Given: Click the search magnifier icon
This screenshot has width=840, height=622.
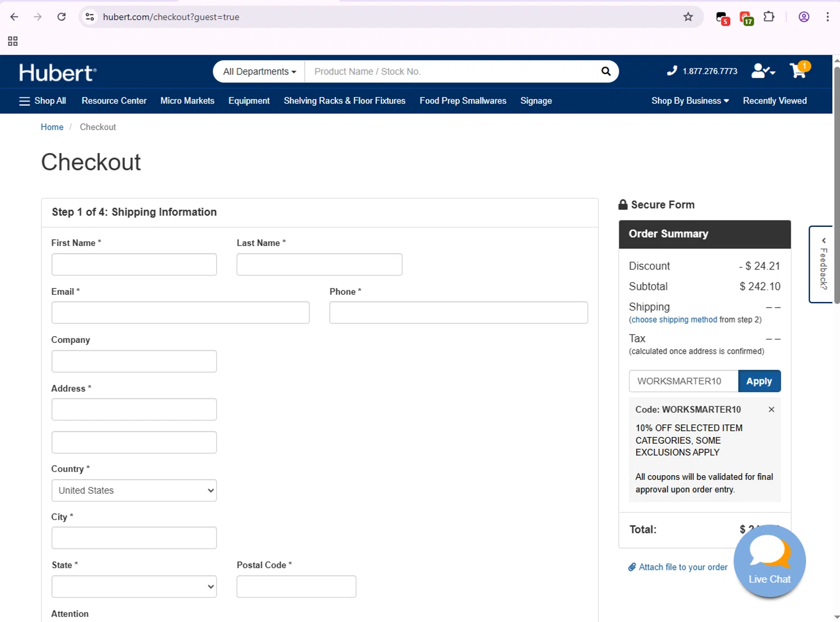Looking at the screenshot, I should (606, 71).
